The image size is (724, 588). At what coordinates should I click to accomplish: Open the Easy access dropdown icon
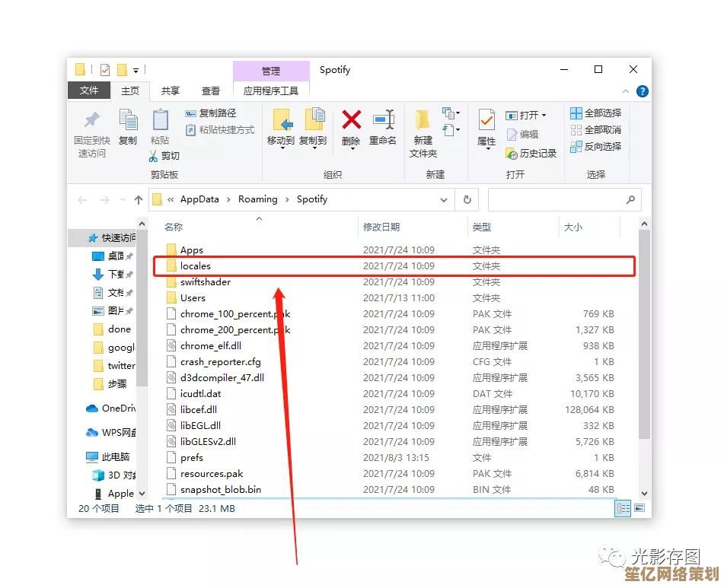[451, 131]
